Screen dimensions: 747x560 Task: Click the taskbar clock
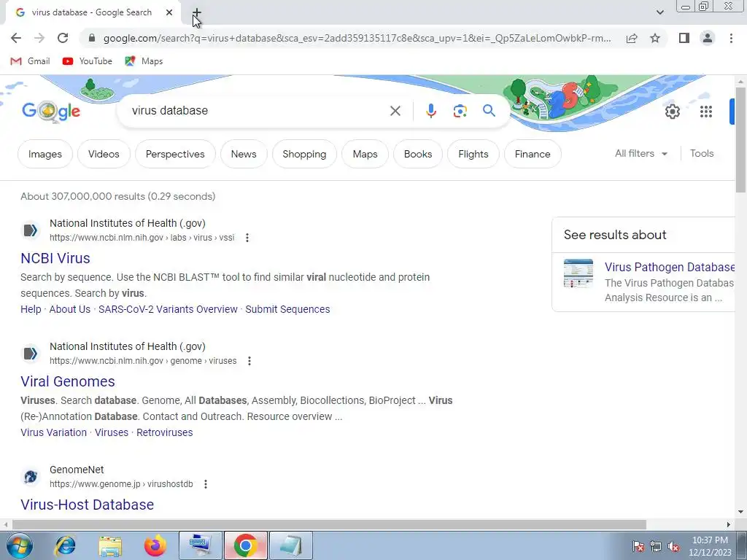click(710, 546)
